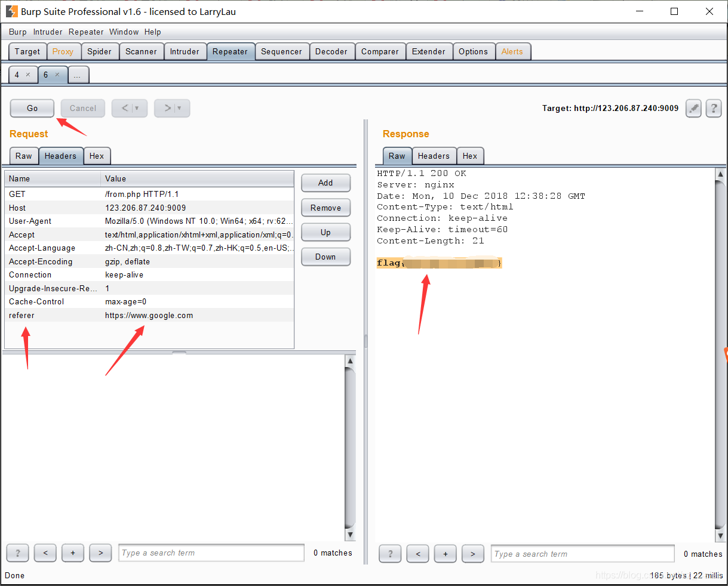The image size is (728, 586).
Task: Switch to the Scanner tab
Action: coord(141,52)
